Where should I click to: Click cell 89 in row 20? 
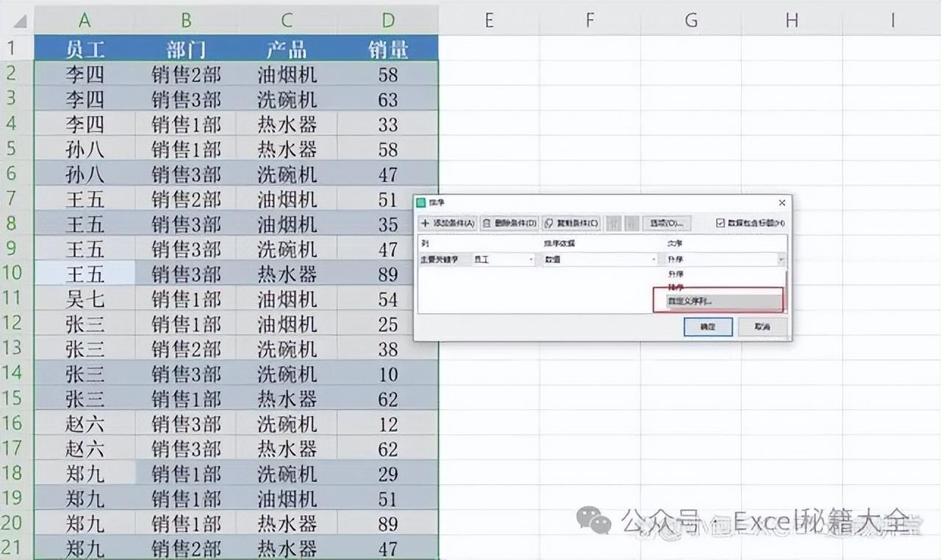(388, 523)
